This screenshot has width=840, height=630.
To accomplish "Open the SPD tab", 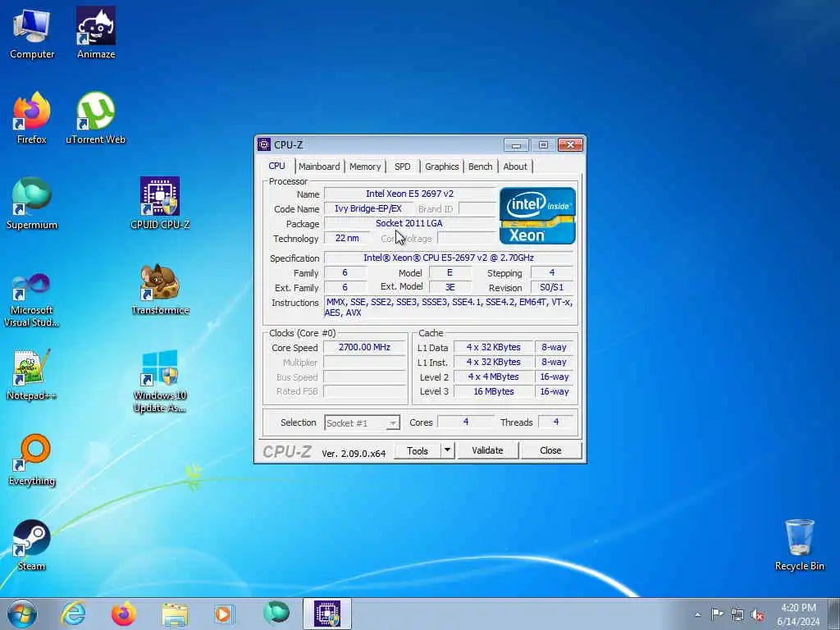I will (402, 167).
